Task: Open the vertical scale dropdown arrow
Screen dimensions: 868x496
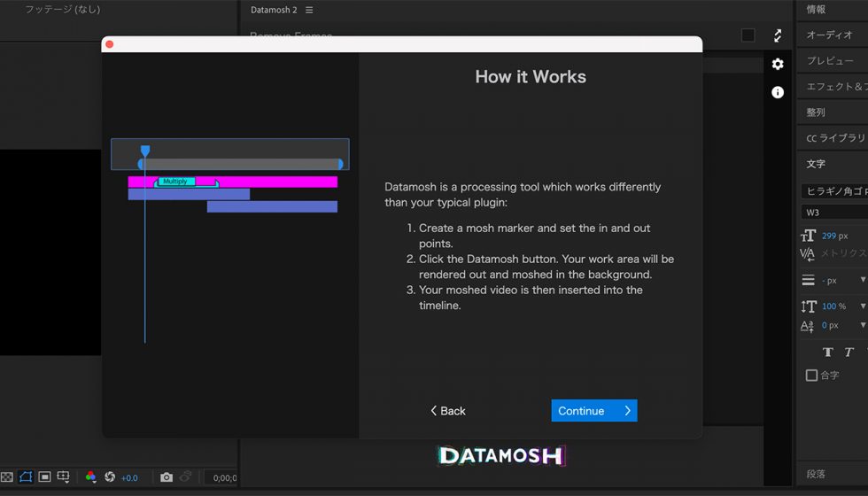Action: coord(863,306)
